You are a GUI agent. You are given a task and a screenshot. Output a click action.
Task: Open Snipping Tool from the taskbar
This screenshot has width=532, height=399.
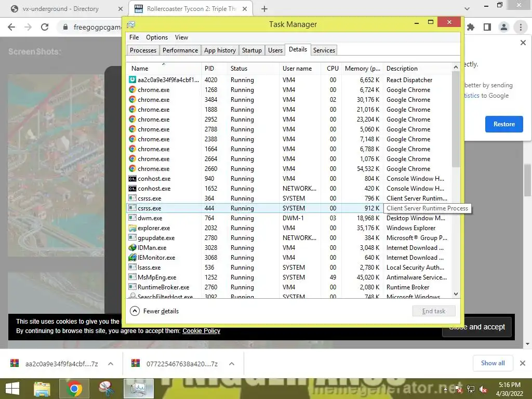[106, 389]
